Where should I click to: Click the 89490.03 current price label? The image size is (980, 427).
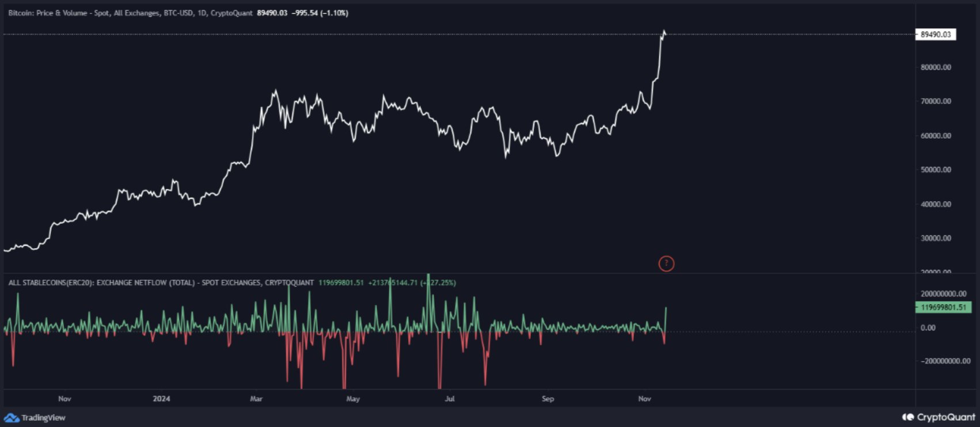coord(936,35)
